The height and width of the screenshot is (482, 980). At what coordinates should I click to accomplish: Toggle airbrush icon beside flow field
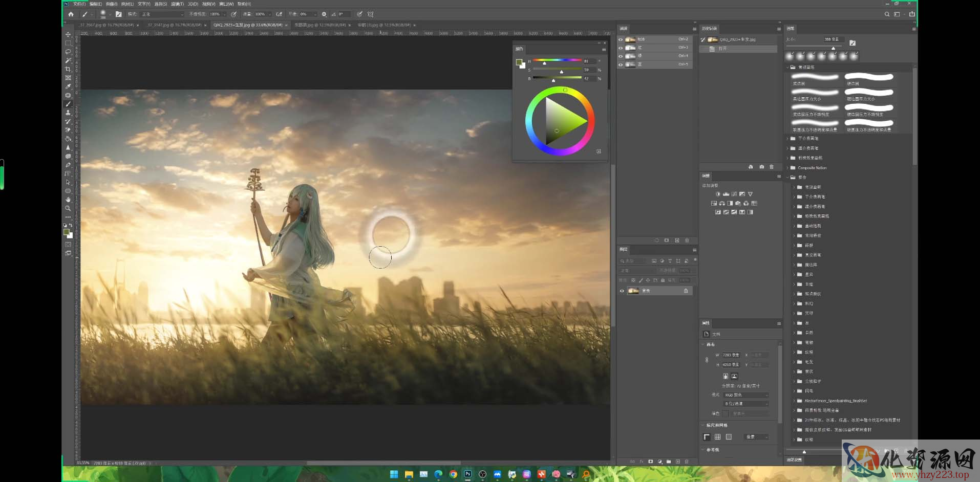pos(279,14)
